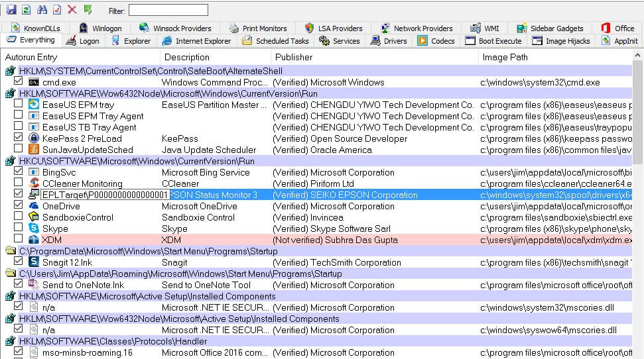The width and height of the screenshot is (644, 359).
Task: Select the Everything tab
Action: tap(31, 40)
